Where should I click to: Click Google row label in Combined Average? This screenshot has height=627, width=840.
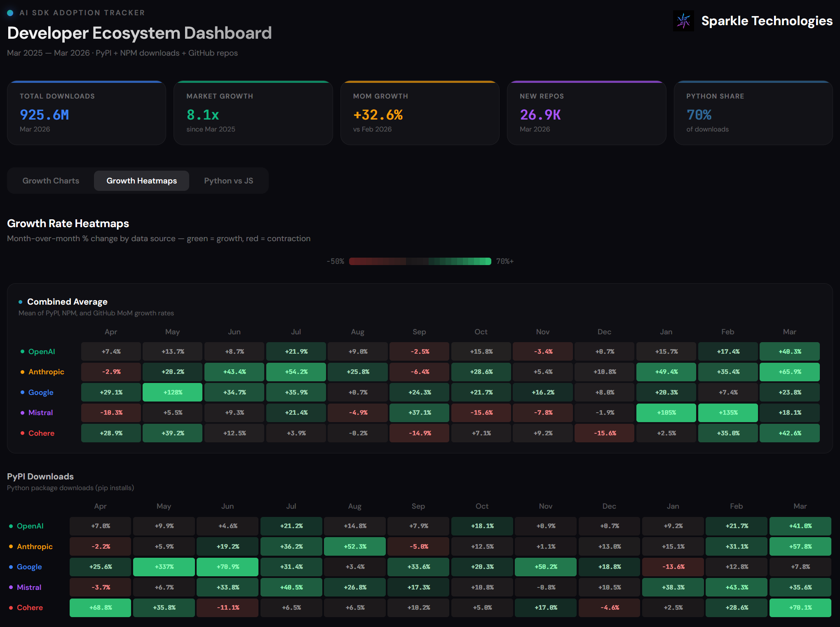pos(41,392)
